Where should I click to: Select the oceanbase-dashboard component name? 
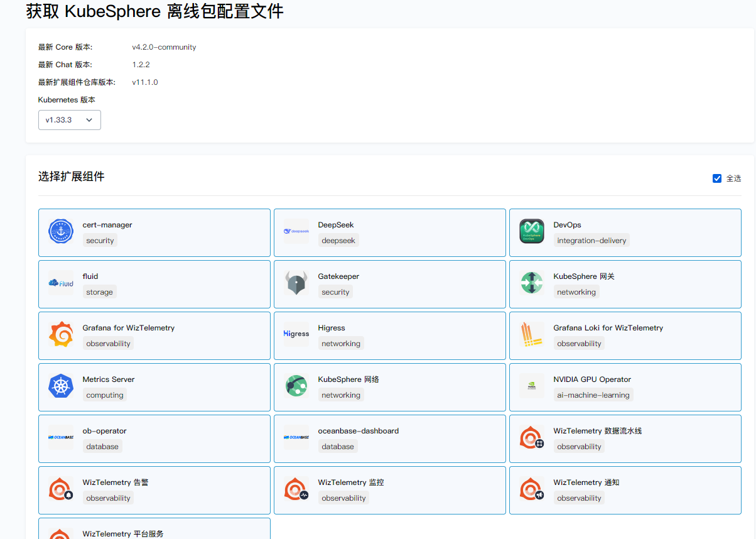pyautogui.click(x=358, y=431)
